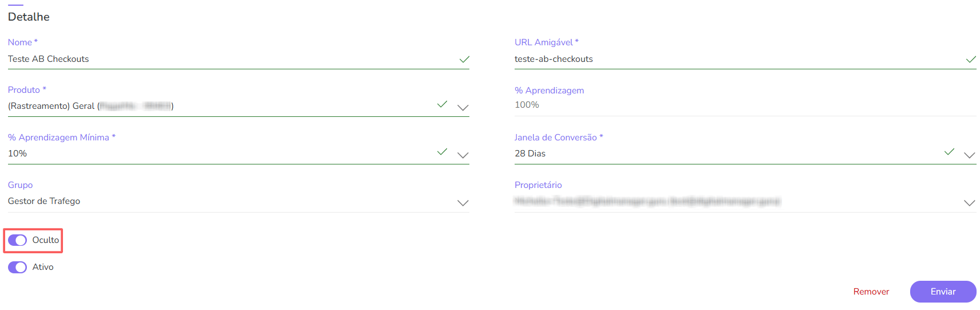Click the URL Amigável validation checkmark
980x310 pixels.
tap(971, 60)
